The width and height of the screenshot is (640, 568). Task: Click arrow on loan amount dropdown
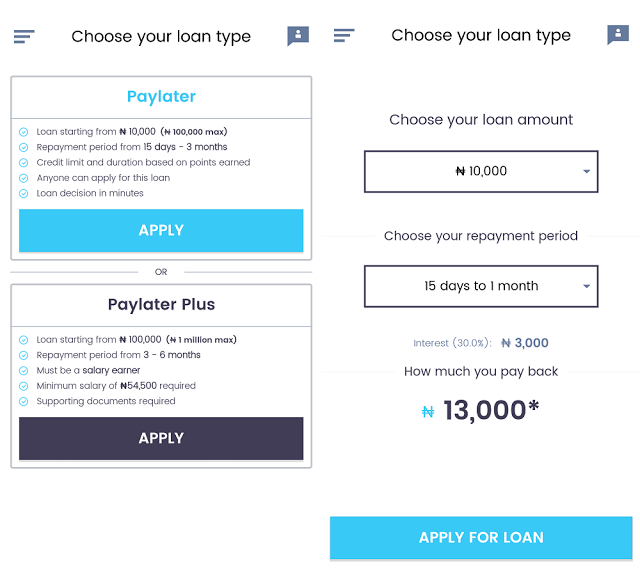(587, 172)
